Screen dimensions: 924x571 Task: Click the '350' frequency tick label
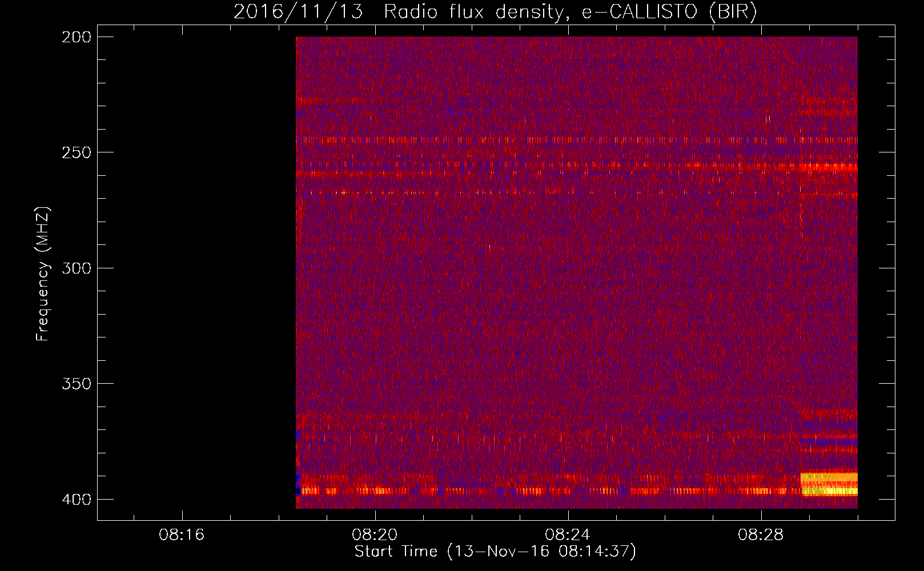click(77, 384)
